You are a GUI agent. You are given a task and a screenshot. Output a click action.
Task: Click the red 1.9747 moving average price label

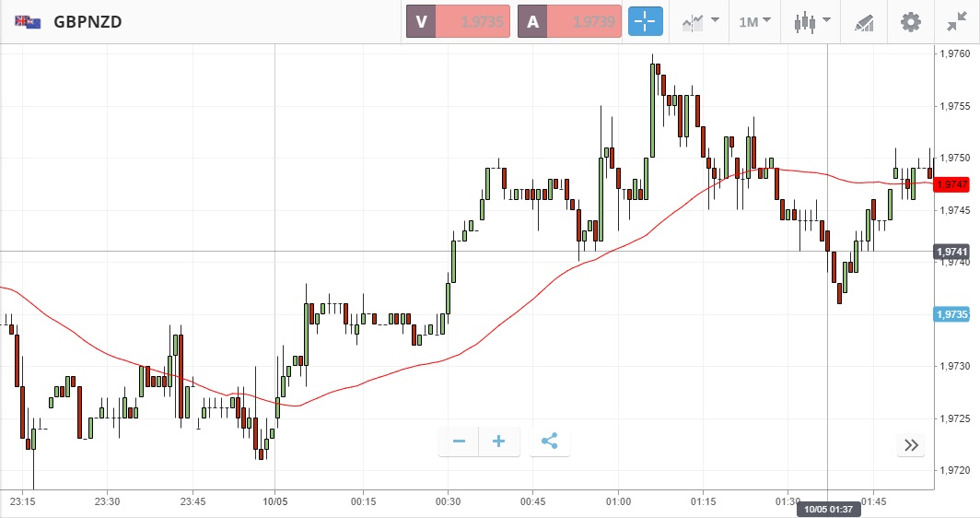click(951, 184)
